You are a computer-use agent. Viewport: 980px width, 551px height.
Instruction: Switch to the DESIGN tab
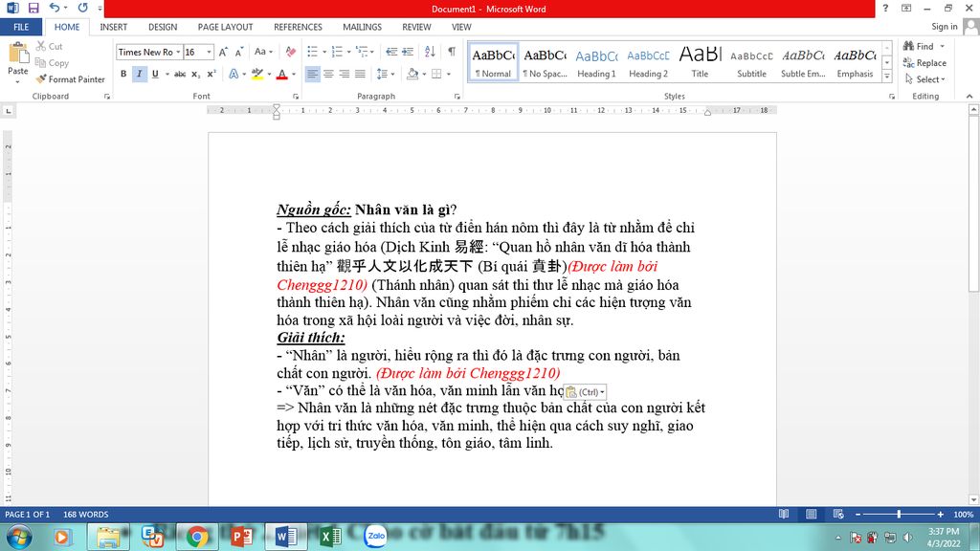coord(163,27)
